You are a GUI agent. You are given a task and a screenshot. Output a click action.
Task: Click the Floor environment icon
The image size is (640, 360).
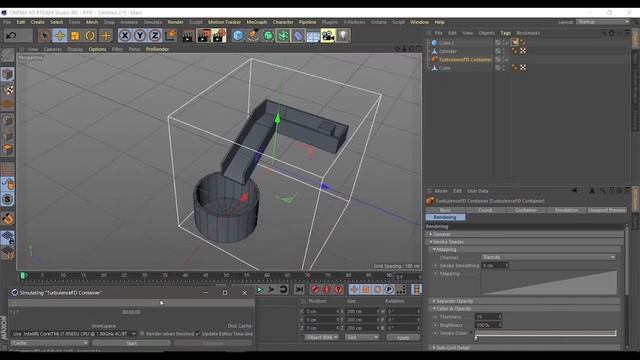(313, 36)
